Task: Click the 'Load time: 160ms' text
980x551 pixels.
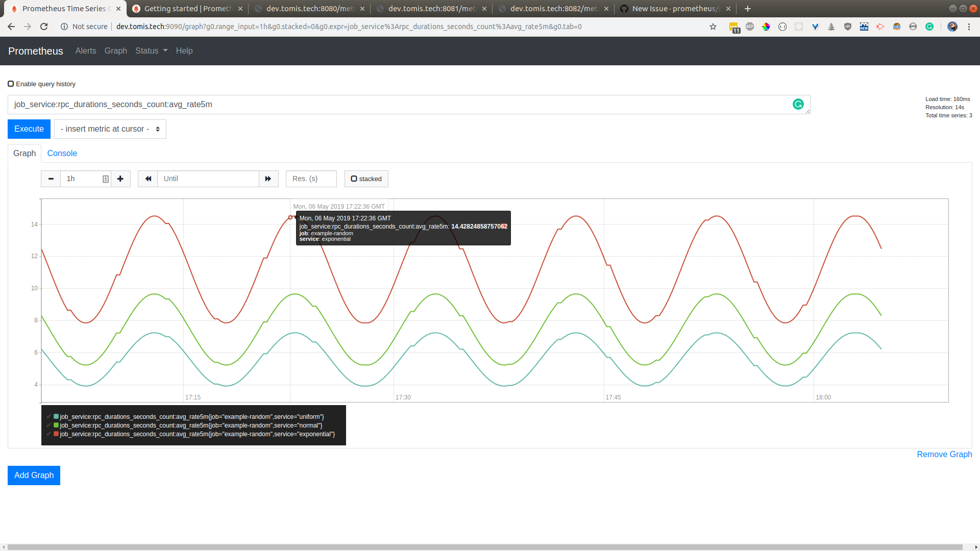Action: (947, 99)
